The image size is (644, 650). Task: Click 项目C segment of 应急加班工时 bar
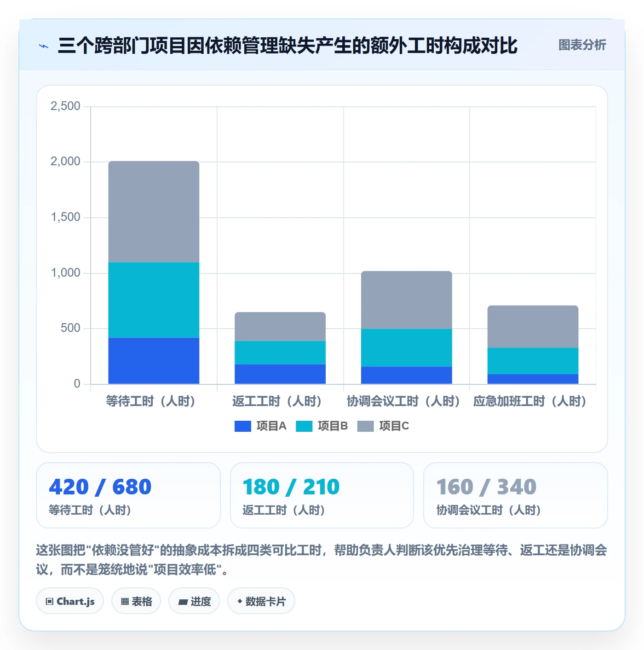pyautogui.click(x=533, y=326)
